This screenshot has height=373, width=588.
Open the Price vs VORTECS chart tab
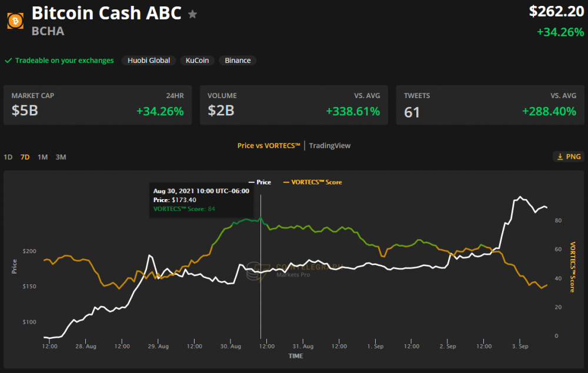tap(269, 146)
